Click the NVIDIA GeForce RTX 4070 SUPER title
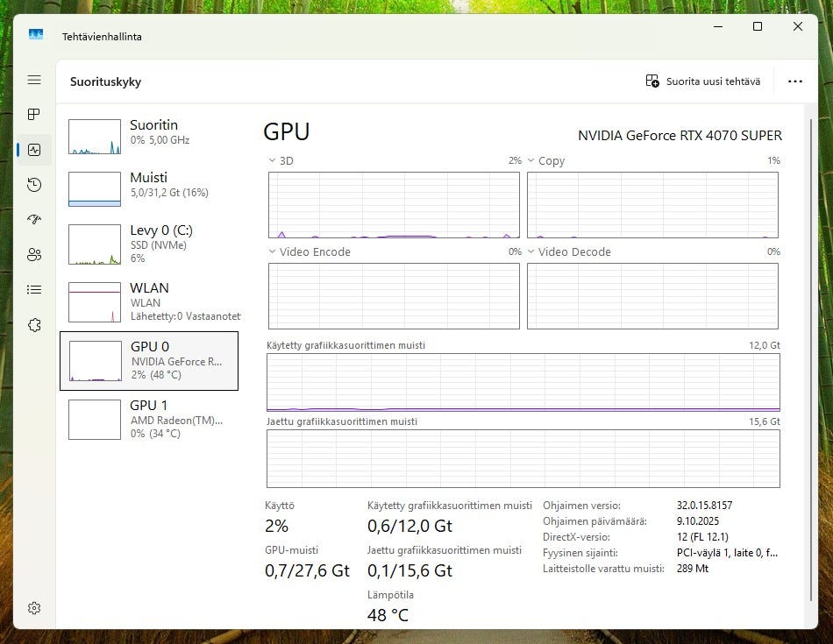Screen dimensions: 833x644 tap(680, 136)
